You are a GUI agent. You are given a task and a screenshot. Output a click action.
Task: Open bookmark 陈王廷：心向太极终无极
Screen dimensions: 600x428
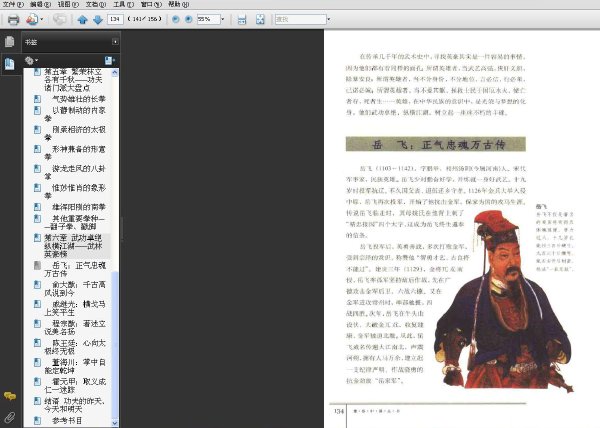click(75, 347)
